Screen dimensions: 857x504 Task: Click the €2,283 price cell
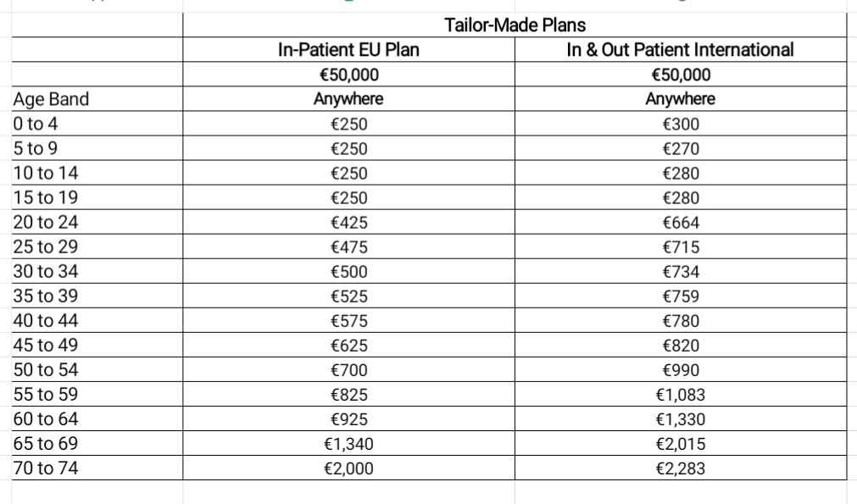(680, 468)
